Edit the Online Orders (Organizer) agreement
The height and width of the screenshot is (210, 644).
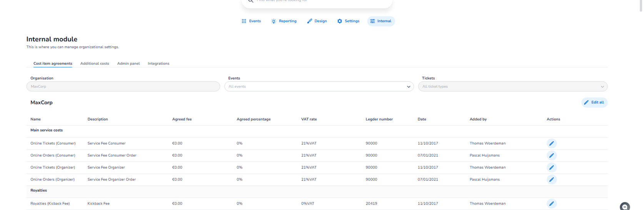pyautogui.click(x=551, y=180)
